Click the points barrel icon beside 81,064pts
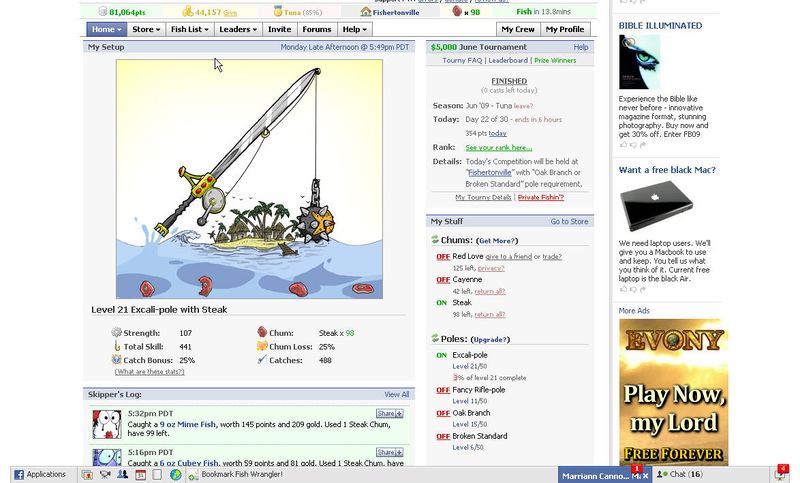Image resolution: width=800 pixels, height=483 pixels. tap(103, 11)
